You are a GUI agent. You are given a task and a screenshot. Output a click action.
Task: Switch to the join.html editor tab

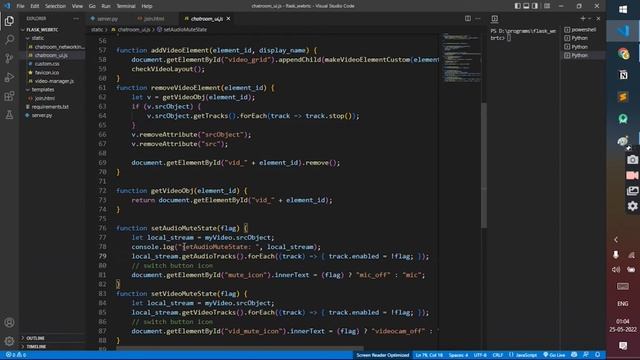(154, 19)
